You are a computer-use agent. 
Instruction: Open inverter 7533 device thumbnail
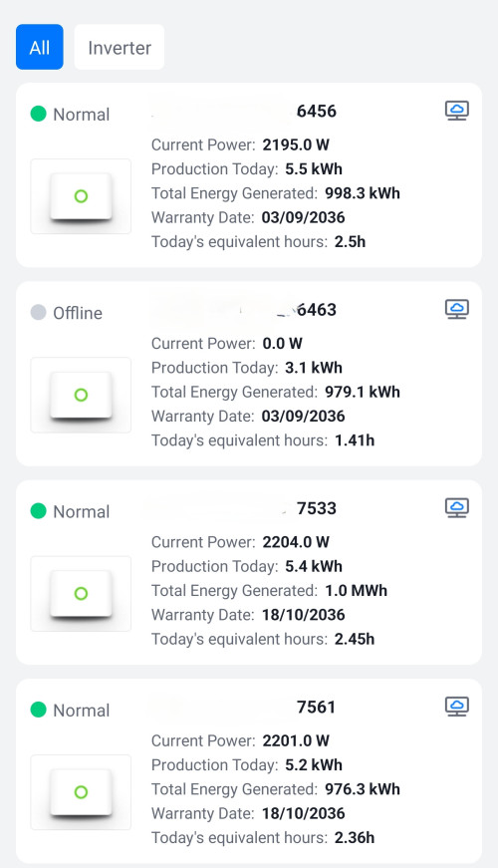coord(81,593)
